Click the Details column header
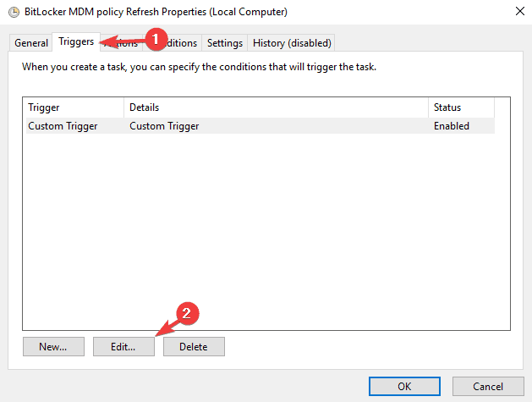 pyautogui.click(x=276, y=107)
